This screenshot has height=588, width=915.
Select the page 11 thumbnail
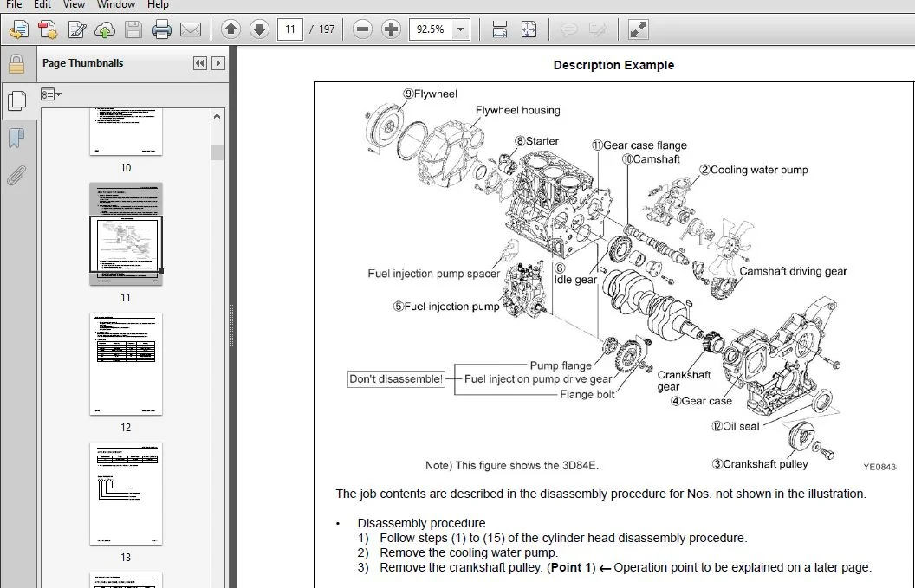point(126,234)
